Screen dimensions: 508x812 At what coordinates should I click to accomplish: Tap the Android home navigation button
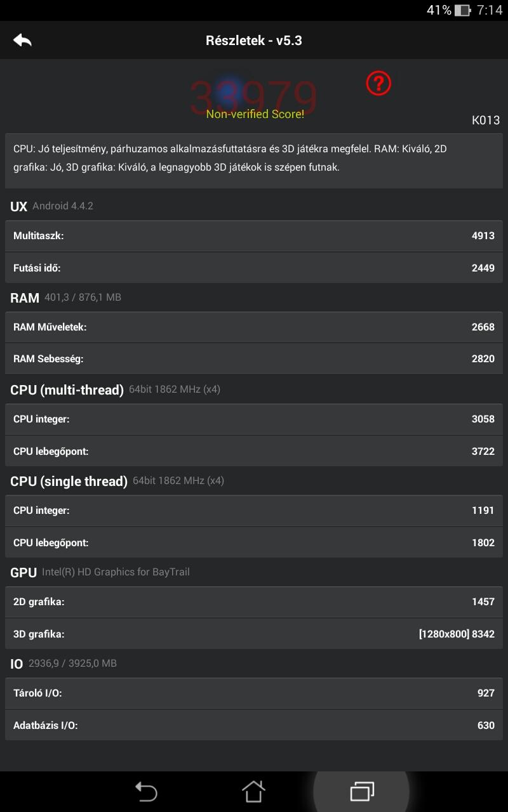point(253,791)
